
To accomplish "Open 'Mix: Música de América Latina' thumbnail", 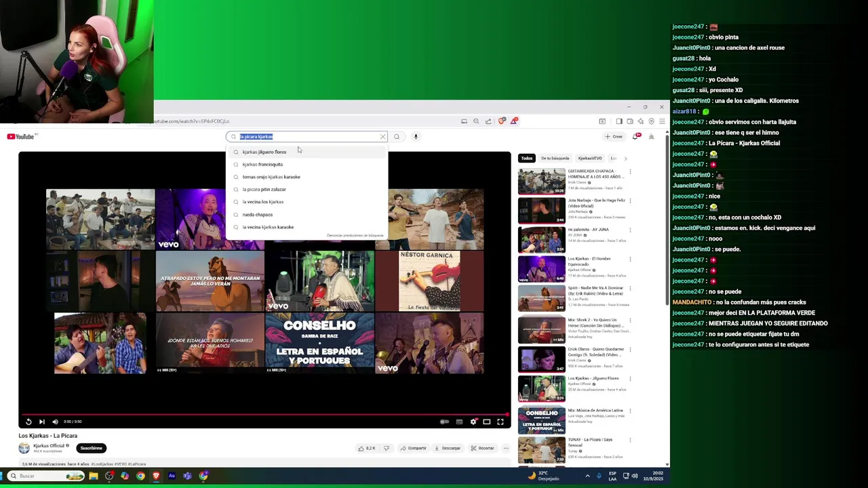I will point(541,421).
